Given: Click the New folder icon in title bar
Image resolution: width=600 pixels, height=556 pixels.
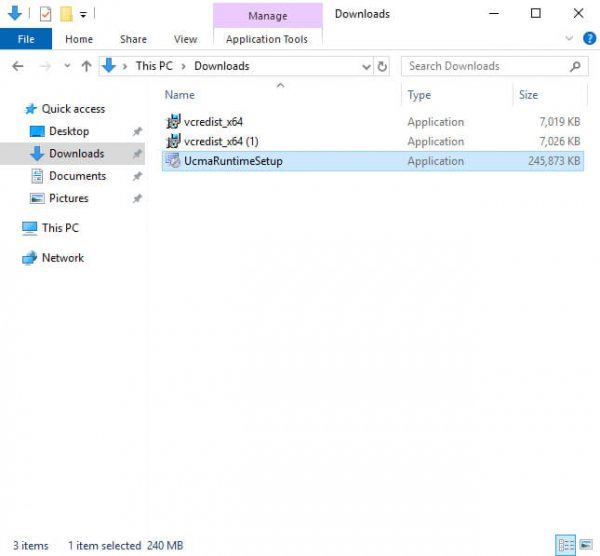Looking at the screenshot, I should pos(66,15).
